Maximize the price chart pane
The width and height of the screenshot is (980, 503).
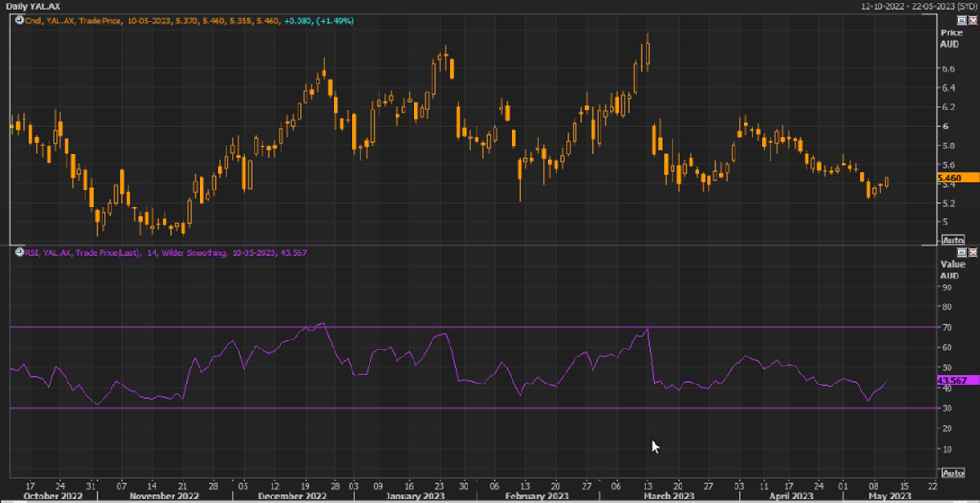pyautogui.click(x=961, y=20)
